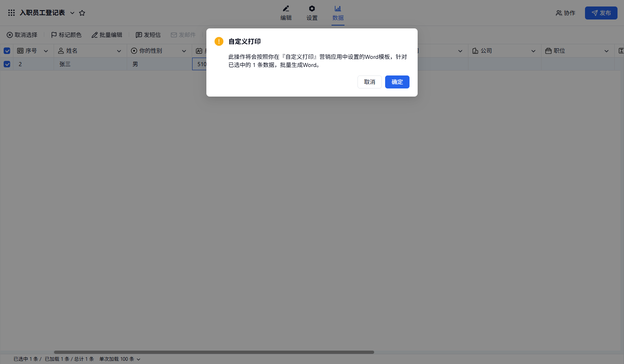Switch to the 数据 tab
The image size is (624, 364).
pos(338,13)
